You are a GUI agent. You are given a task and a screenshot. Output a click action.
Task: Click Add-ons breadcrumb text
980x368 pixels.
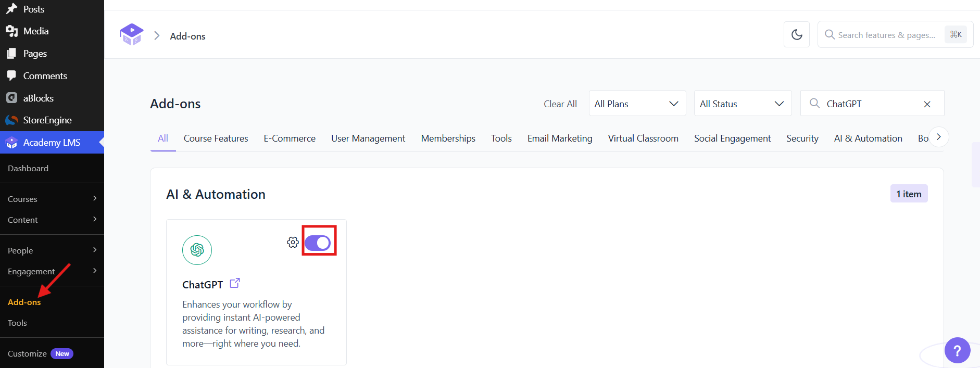[x=187, y=36]
